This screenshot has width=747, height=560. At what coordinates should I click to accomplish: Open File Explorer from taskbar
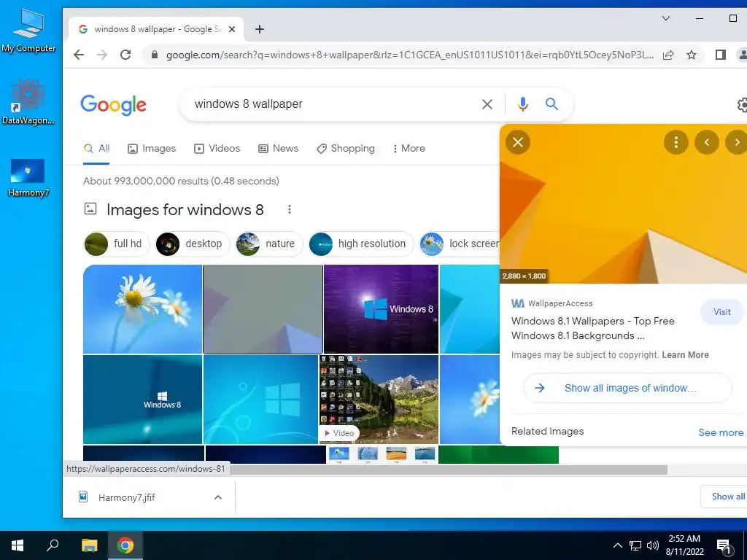pyautogui.click(x=89, y=545)
